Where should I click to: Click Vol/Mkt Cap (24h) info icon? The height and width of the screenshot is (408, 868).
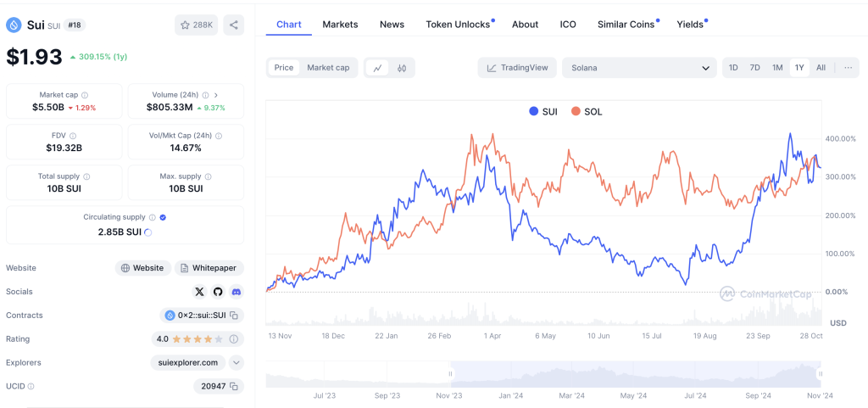219,136
